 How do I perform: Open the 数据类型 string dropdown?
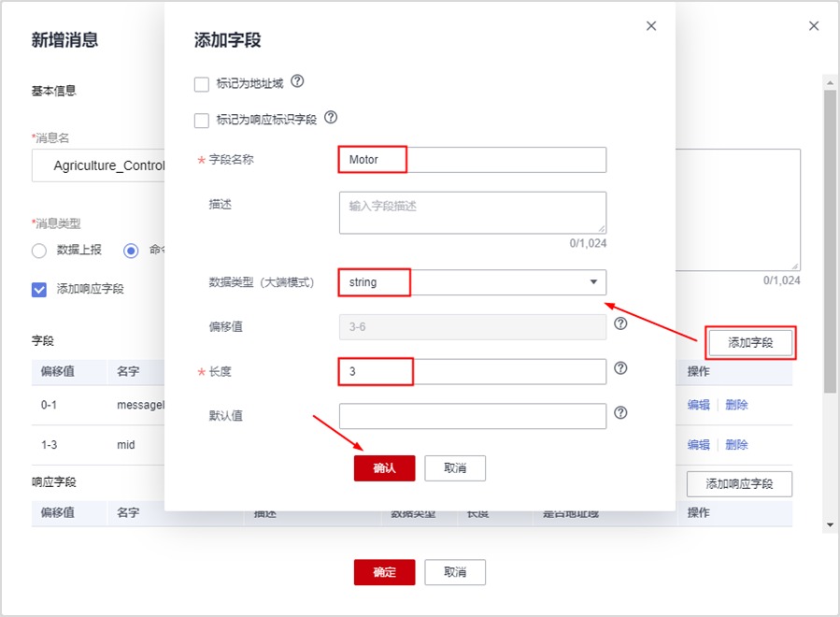(x=471, y=282)
